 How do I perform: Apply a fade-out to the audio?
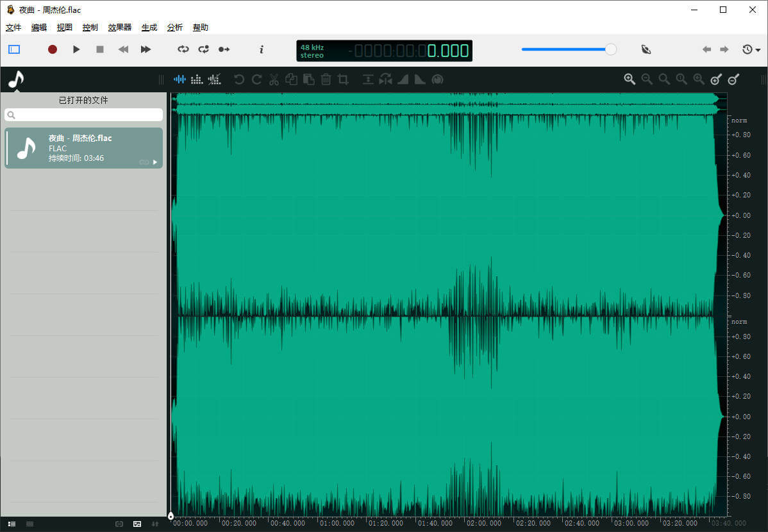click(x=420, y=79)
